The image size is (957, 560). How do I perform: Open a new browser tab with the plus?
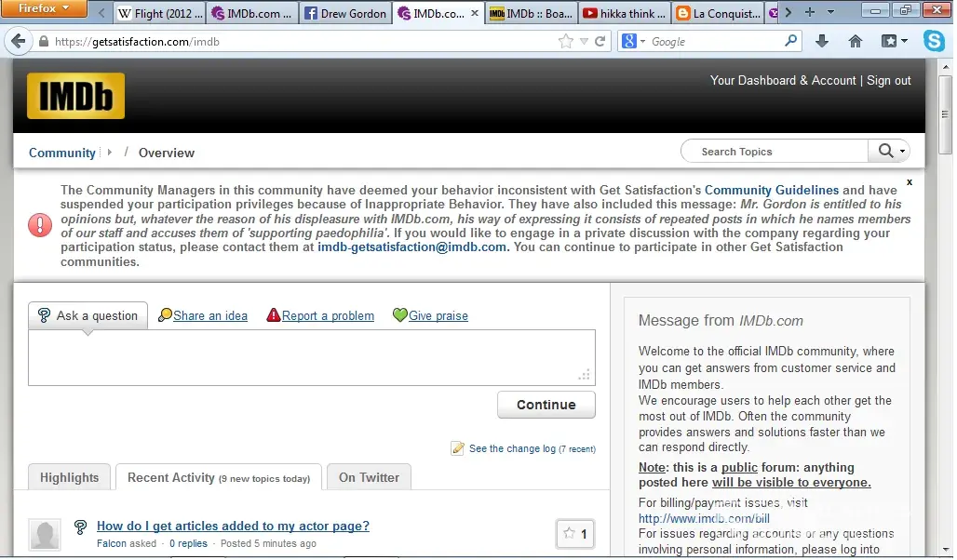[810, 12]
